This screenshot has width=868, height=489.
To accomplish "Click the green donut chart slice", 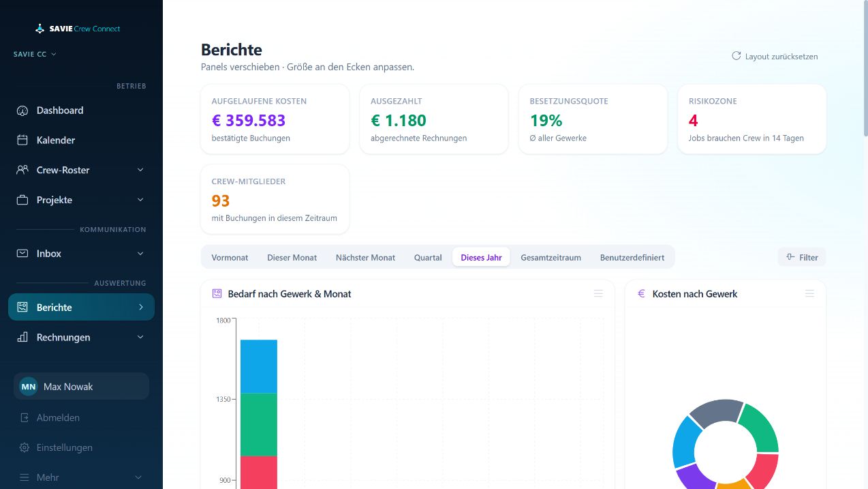I will tap(761, 429).
